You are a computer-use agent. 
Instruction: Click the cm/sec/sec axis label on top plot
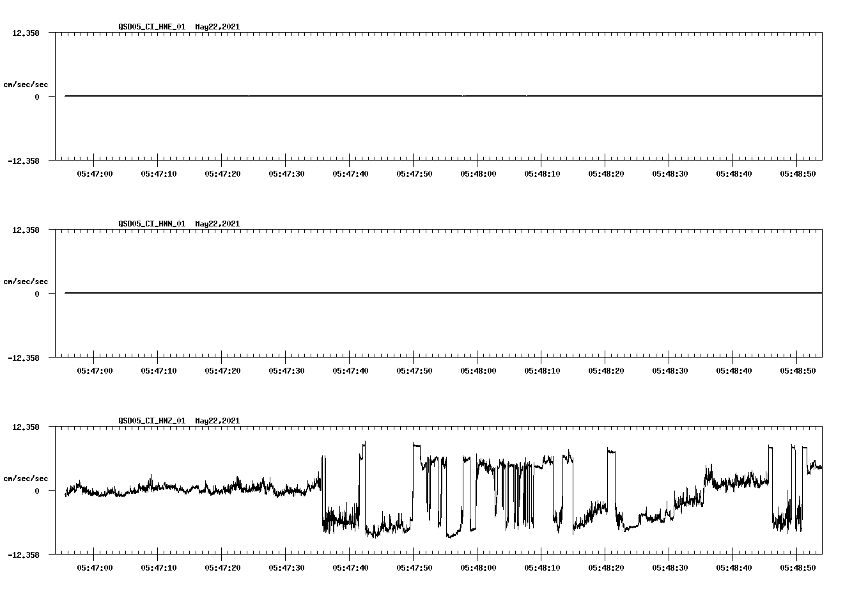(26, 84)
